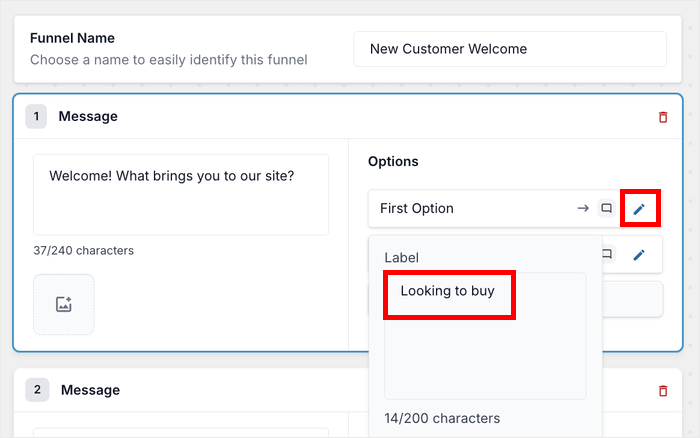Click the Label text area containing 'Looking to buy'

click(x=485, y=335)
